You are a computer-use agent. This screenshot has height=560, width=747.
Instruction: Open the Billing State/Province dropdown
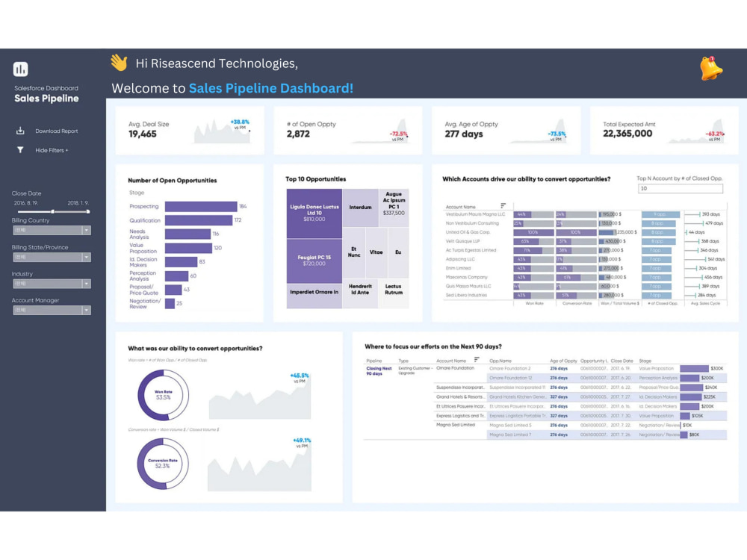[51, 257]
